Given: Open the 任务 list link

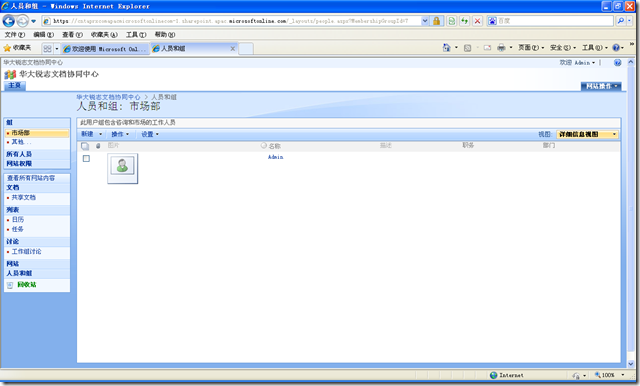Looking at the screenshot, I should (18, 229).
